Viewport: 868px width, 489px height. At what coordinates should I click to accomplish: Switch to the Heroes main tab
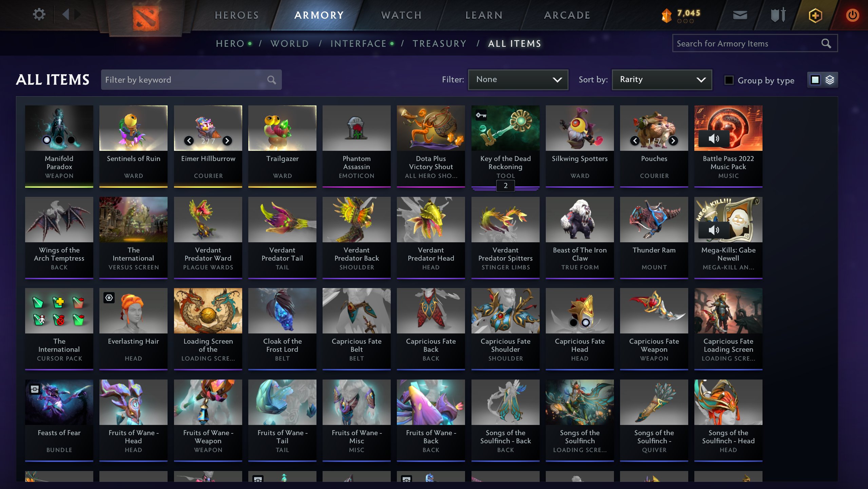click(x=237, y=15)
